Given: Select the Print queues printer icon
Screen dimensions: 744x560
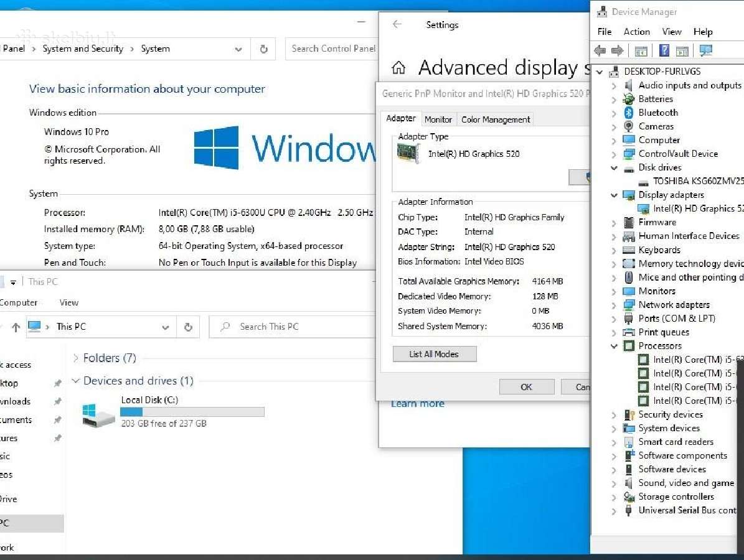Looking at the screenshot, I should pyautogui.click(x=629, y=332).
